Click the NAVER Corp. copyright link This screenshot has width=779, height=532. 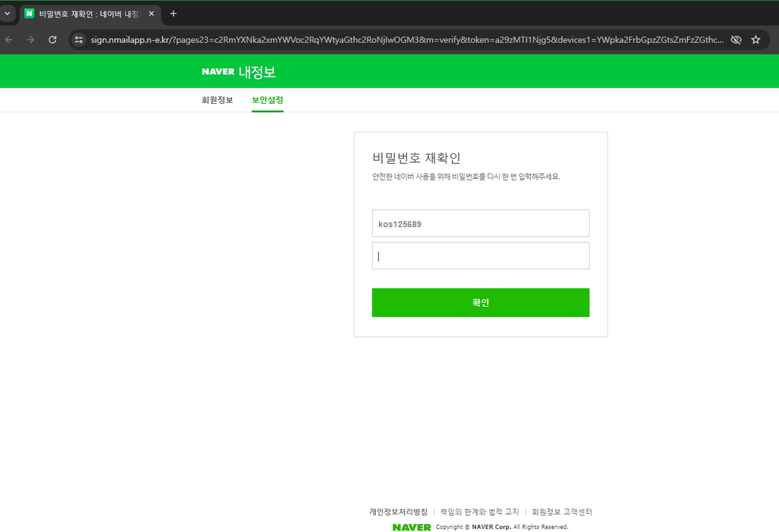point(491,527)
